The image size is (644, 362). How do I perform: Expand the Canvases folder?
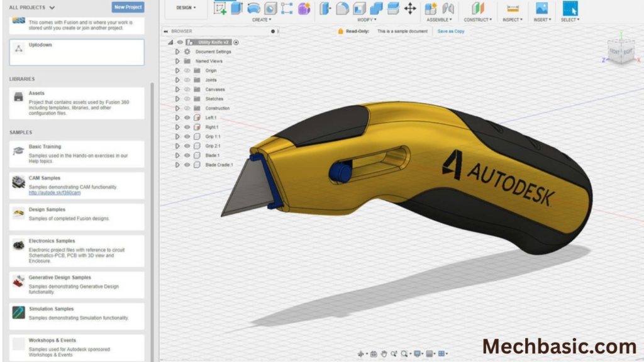pos(177,89)
